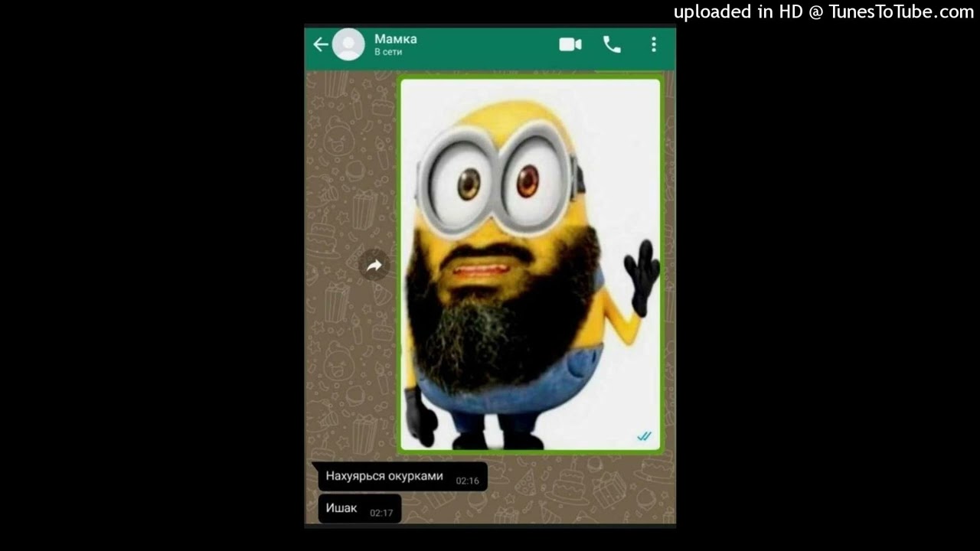Tap the forward arrow beside the image
Screen dimensions: 980x551
pyautogui.click(x=374, y=266)
